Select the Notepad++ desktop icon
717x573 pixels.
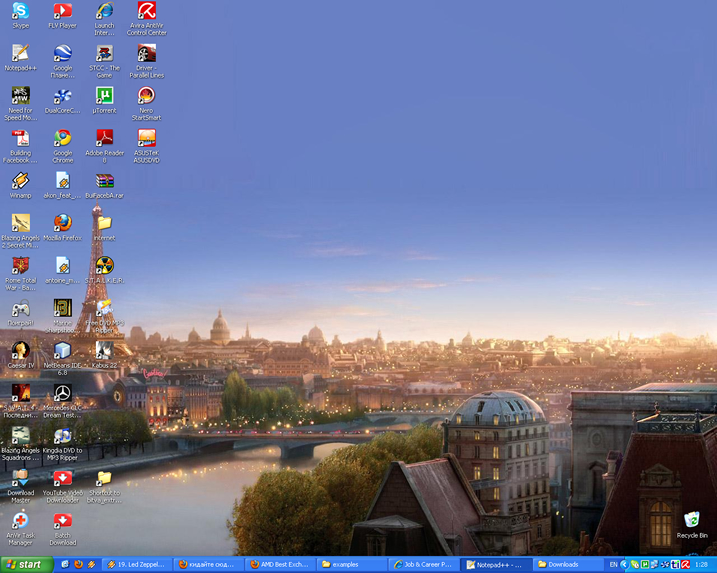coord(20,54)
